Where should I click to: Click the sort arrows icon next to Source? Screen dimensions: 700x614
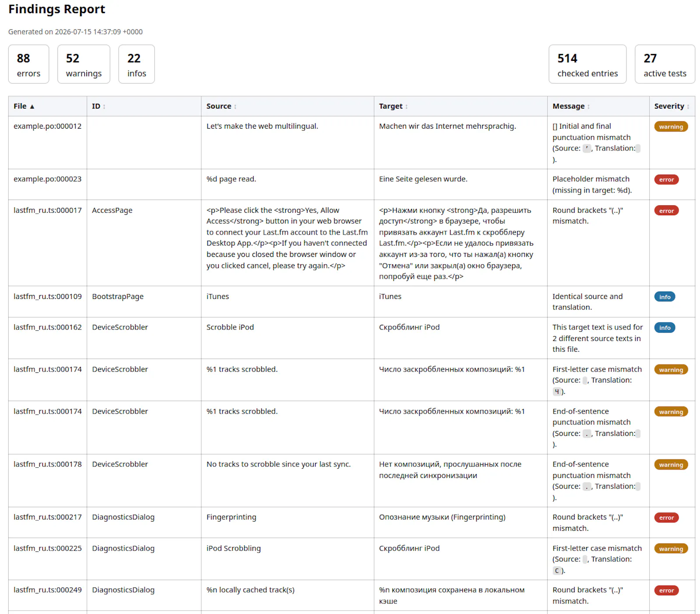coord(235,106)
